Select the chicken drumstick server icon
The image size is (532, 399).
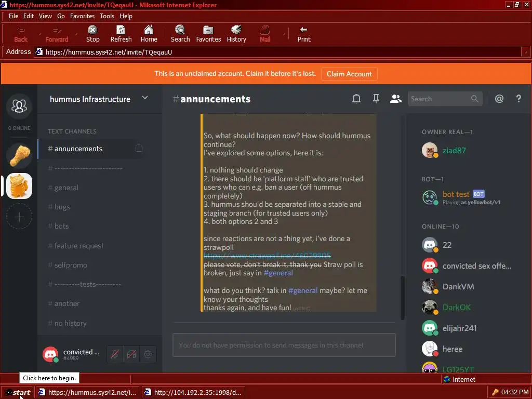pos(19,156)
